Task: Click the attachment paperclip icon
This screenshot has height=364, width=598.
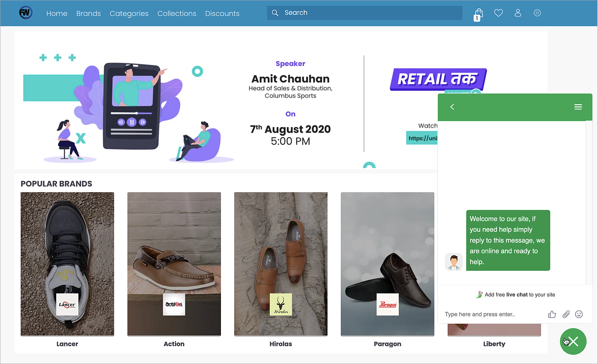Action: click(566, 314)
